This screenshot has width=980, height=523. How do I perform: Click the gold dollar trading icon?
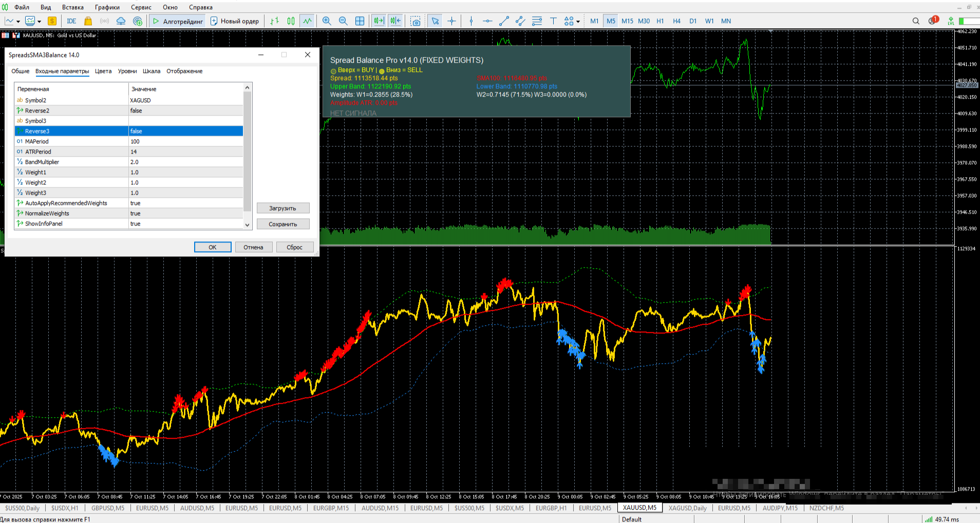tap(52, 21)
